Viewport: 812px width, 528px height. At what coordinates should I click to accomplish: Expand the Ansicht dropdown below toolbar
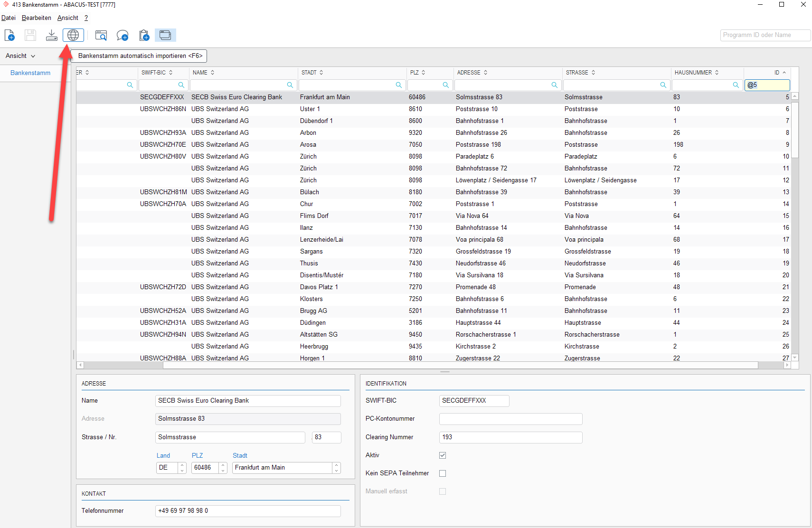(20, 56)
